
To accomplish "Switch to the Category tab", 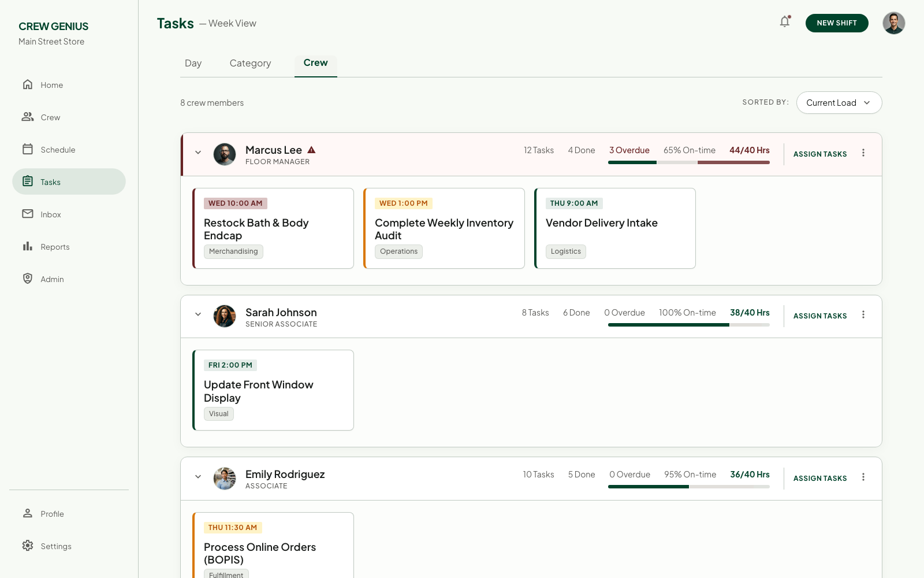I will pyautogui.click(x=250, y=64).
